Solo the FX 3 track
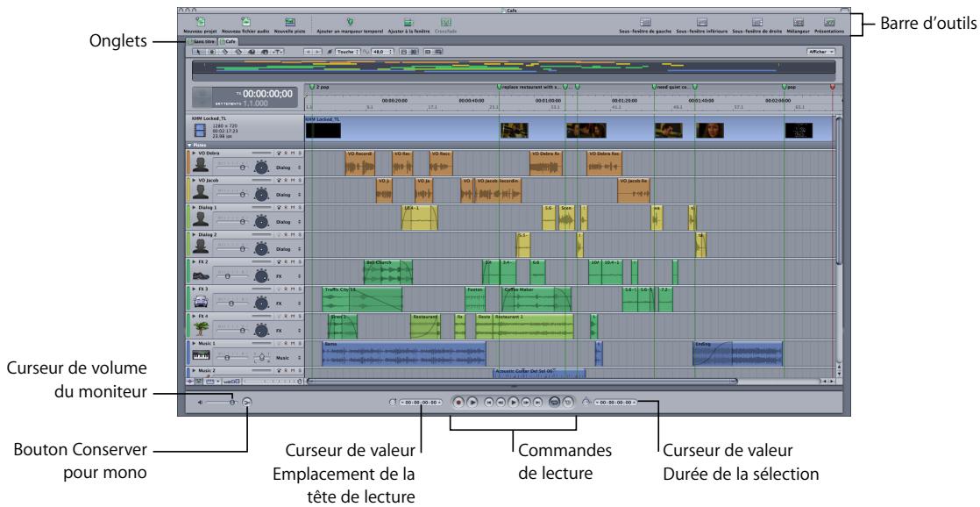Viewport: 980px width, 507px height. coord(300,289)
